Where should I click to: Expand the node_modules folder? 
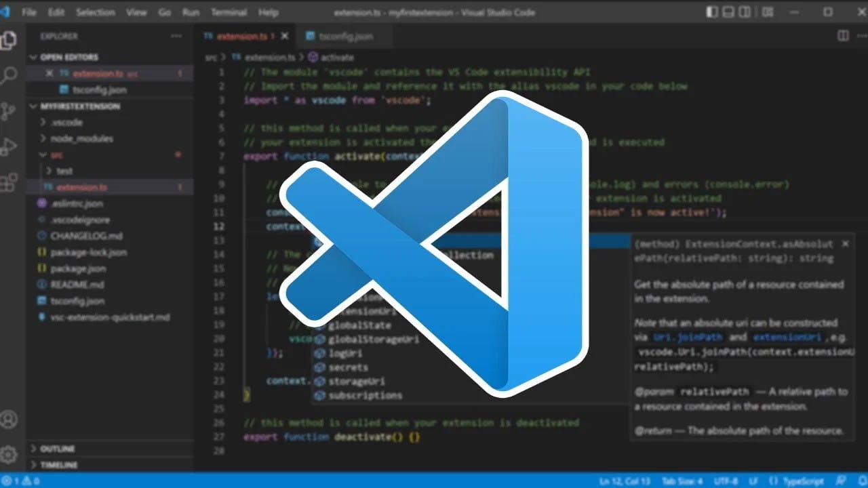pyautogui.click(x=42, y=138)
